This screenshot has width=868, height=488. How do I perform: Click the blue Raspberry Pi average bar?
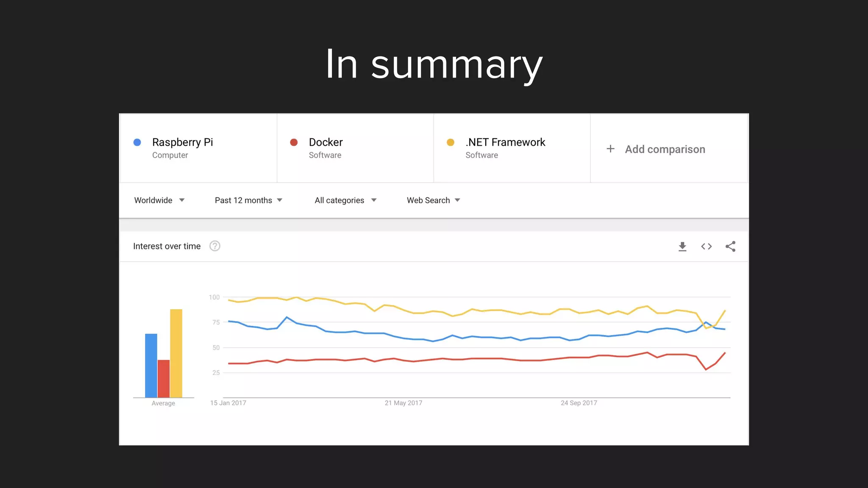(151, 366)
